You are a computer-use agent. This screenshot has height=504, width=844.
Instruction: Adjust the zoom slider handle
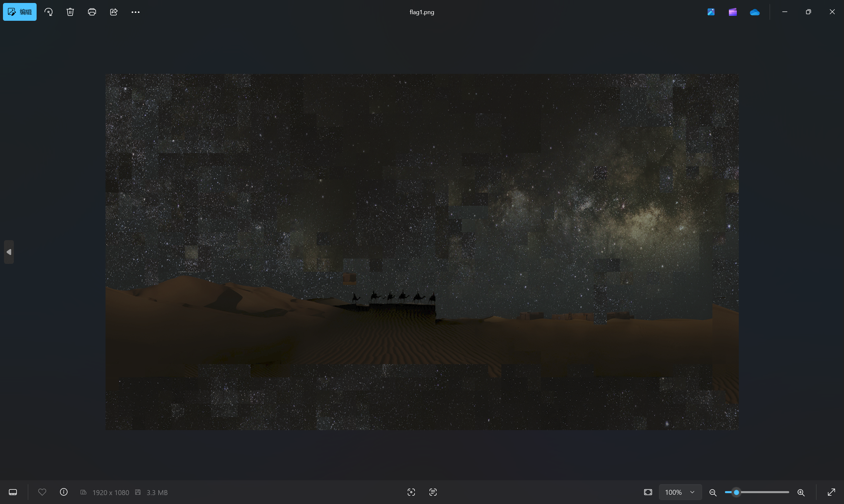coord(736,492)
